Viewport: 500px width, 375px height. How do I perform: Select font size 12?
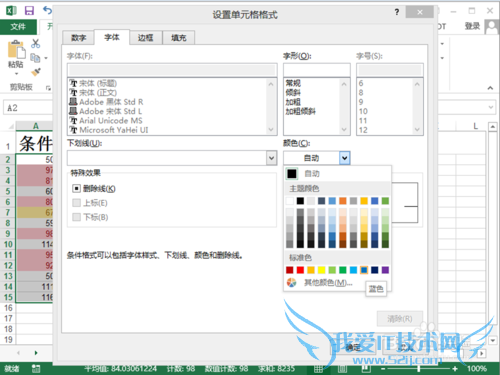click(363, 130)
